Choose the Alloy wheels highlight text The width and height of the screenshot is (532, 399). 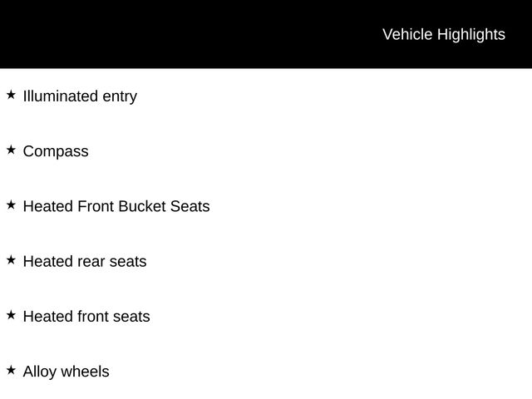click(66, 372)
